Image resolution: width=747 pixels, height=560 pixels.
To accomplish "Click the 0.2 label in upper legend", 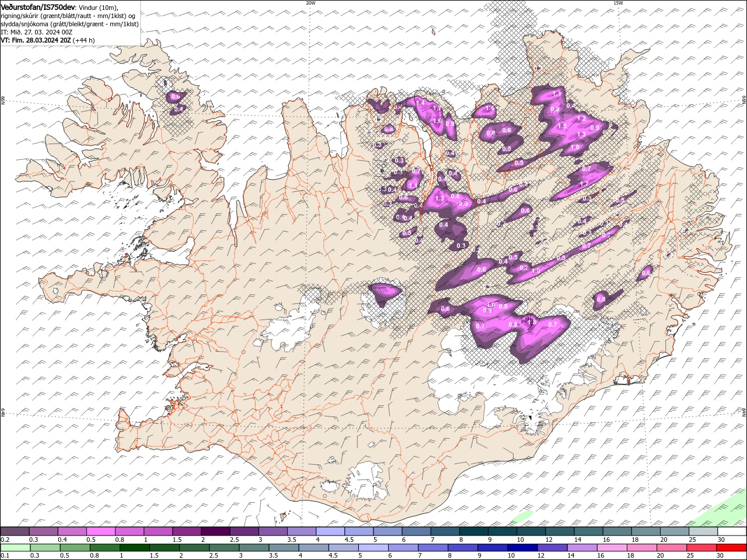I will [5, 540].
